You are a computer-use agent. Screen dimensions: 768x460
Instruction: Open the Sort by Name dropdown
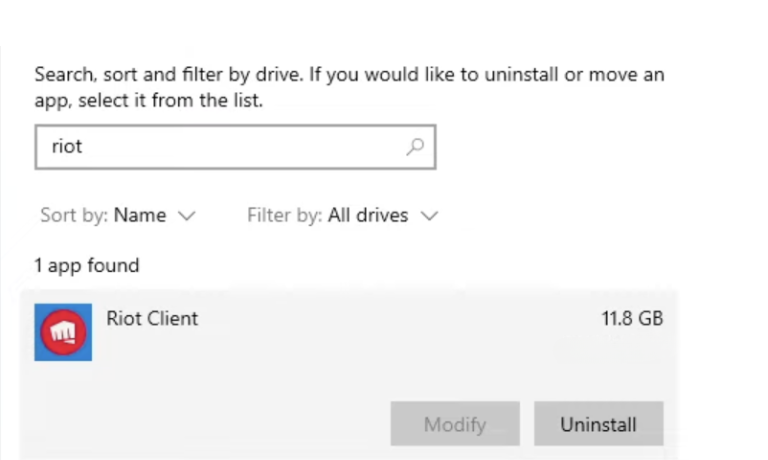point(118,216)
